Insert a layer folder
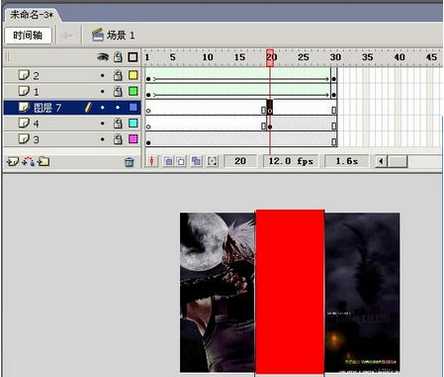The height and width of the screenshot is (377, 444). [43, 162]
